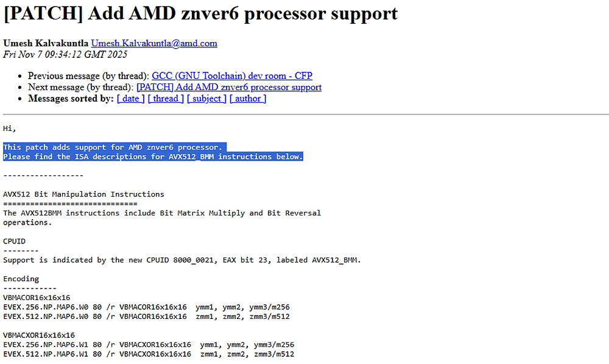The image size is (609, 364).
Task: Sort messages by thread
Action: [166, 99]
